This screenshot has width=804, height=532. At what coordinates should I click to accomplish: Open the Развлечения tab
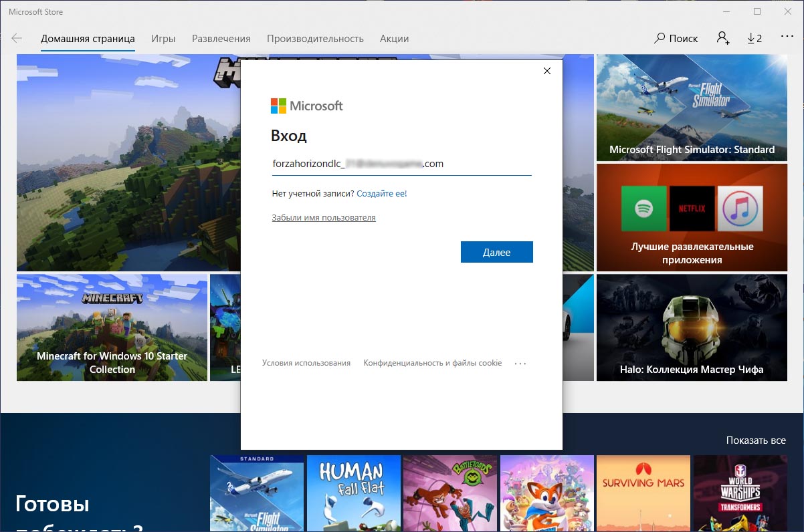(221, 39)
